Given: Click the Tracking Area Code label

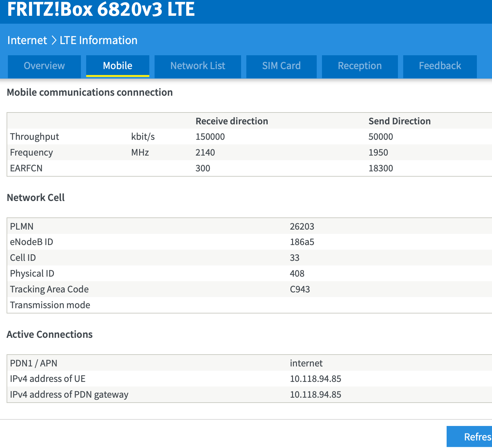Looking at the screenshot, I should point(49,289).
